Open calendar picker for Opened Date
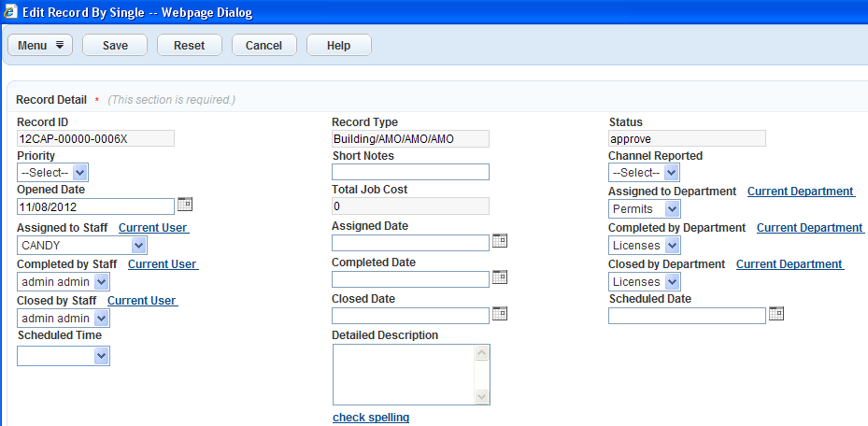The height and width of the screenshot is (426, 868). (x=184, y=205)
